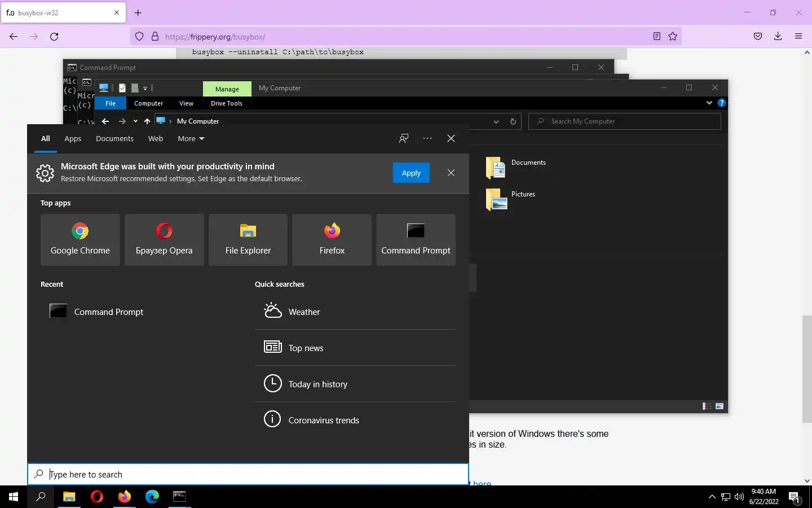The width and height of the screenshot is (812, 508).
Task: Open Command Prompt tile in Top apps
Action: (416, 239)
